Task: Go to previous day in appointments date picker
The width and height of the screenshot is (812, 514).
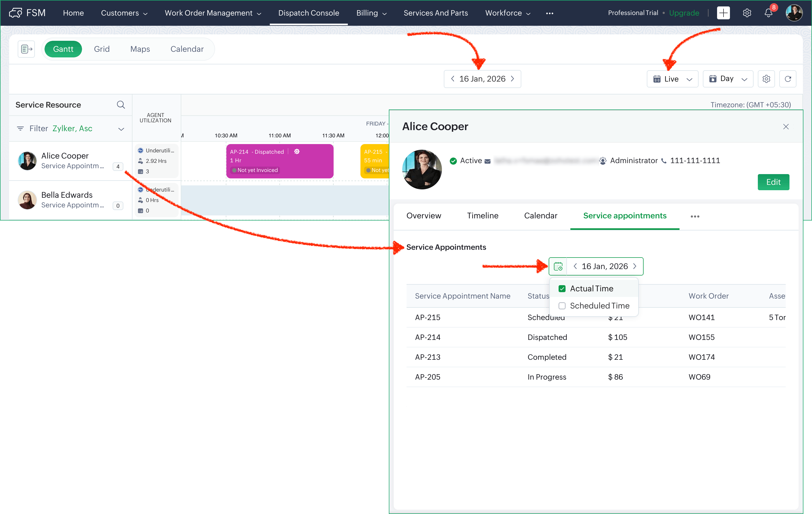Action: (575, 266)
